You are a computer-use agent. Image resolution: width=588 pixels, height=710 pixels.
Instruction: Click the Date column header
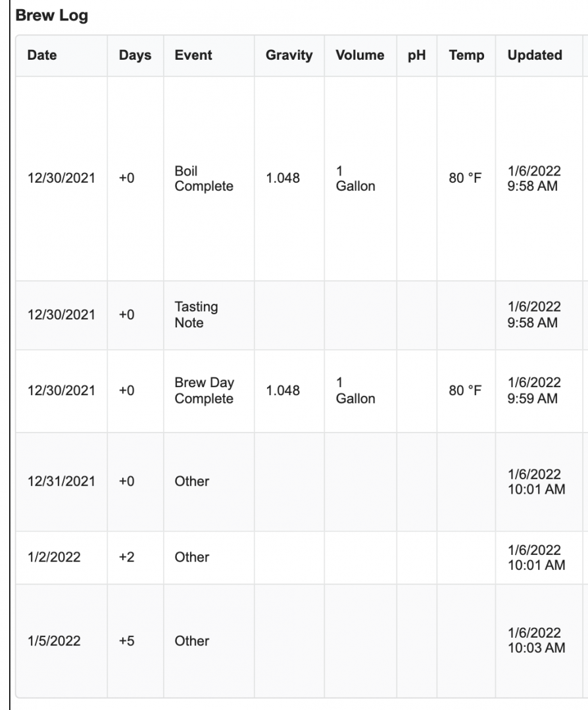click(x=42, y=56)
